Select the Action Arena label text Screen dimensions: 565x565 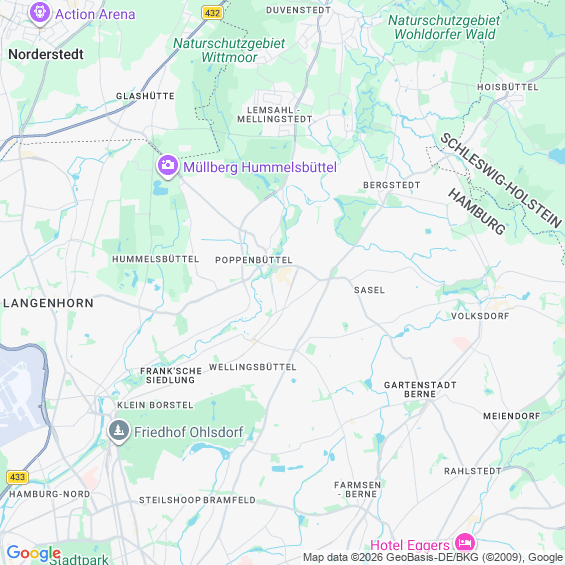[x=95, y=14]
